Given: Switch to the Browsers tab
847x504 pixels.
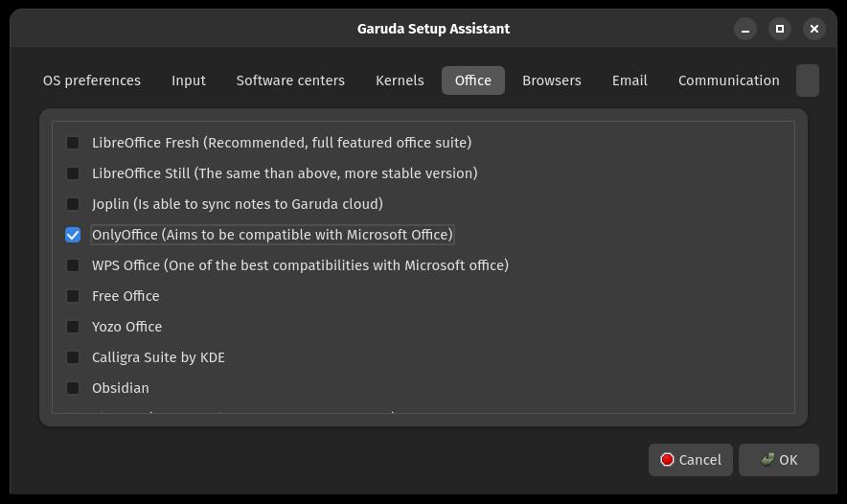Looking at the screenshot, I should click(x=552, y=80).
